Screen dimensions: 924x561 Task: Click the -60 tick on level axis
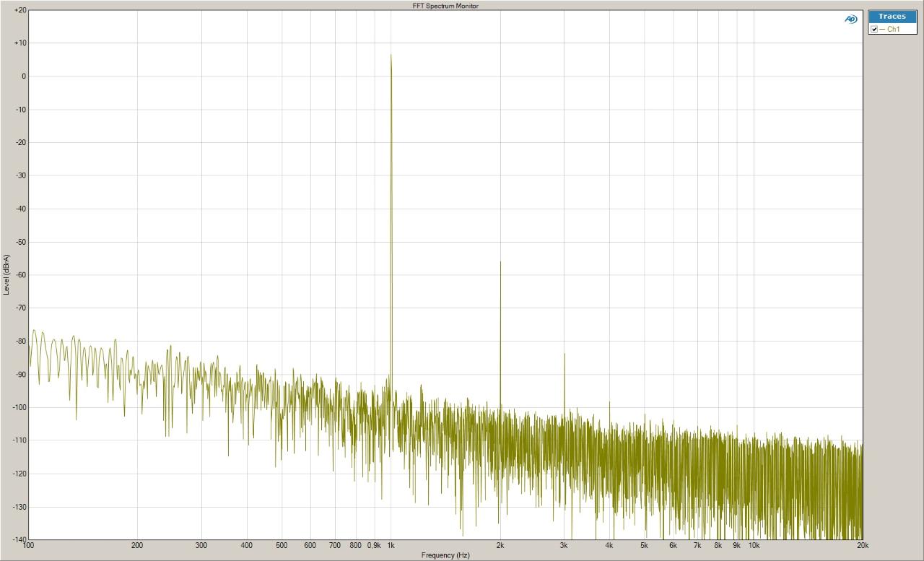(x=21, y=275)
